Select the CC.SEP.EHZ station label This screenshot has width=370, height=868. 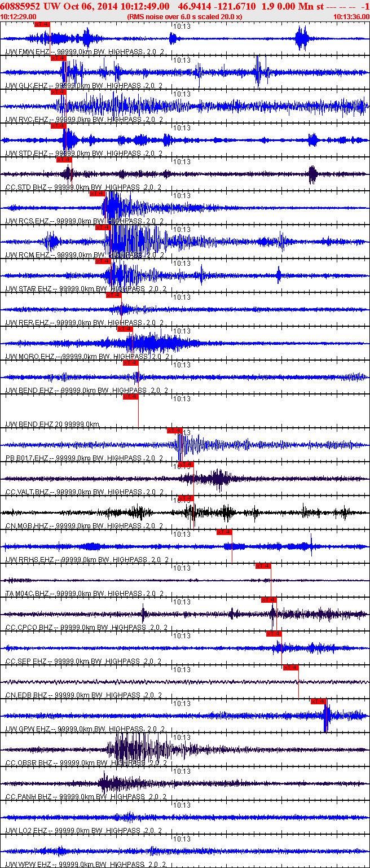coord(83,661)
